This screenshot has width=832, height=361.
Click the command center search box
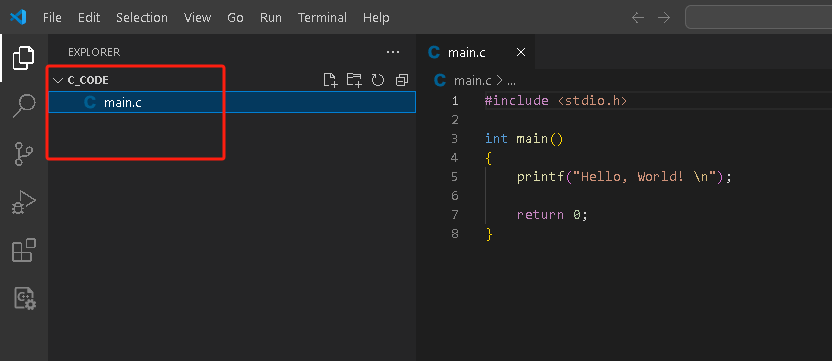(x=759, y=18)
